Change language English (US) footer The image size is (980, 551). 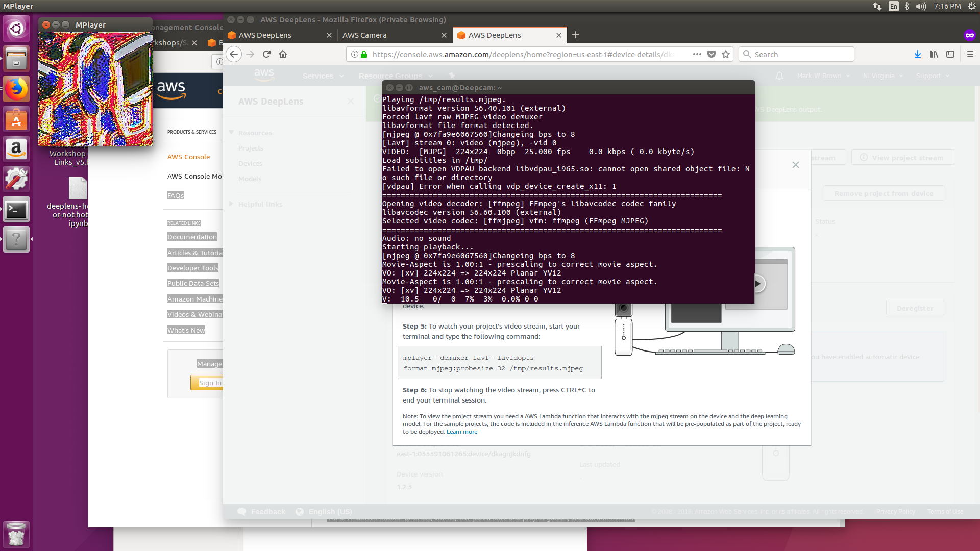tap(324, 511)
